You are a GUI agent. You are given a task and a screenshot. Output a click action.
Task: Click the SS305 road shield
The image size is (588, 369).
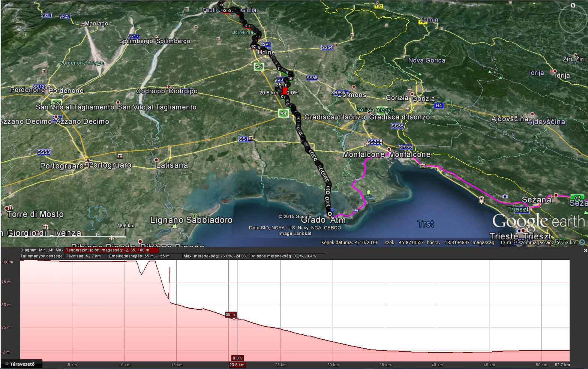coord(375,142)
